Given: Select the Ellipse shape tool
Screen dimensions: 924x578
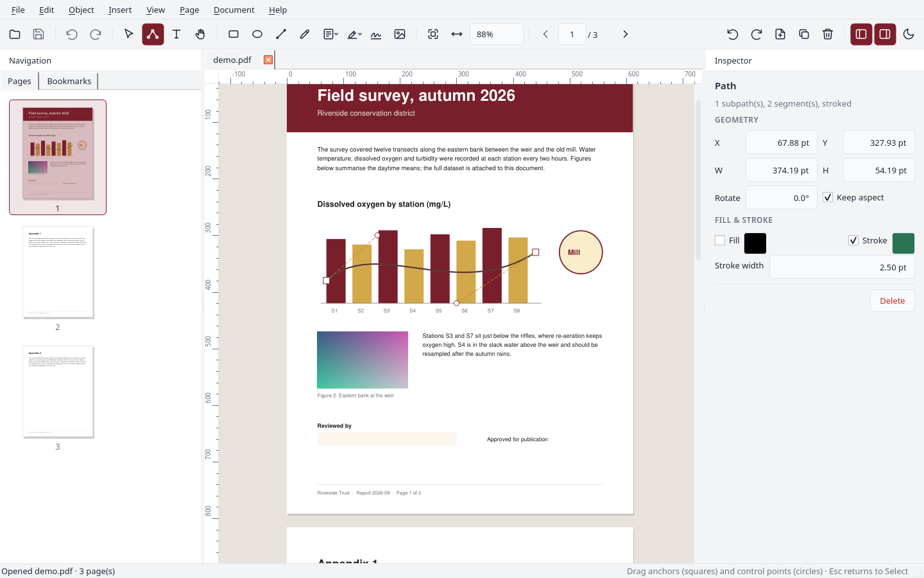Looking at the screenshot, I should (x=257, y=34).
